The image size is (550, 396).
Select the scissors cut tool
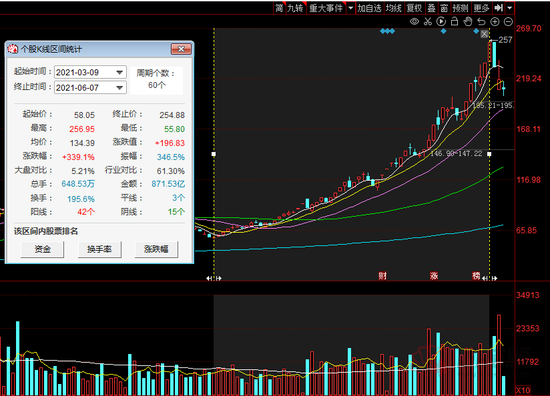428,22
